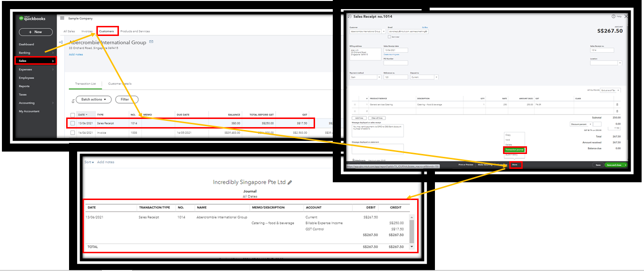Open the Location dropdown
This screenshot has width=644, height=271.
pyautogui.click(x=620, y=63)
